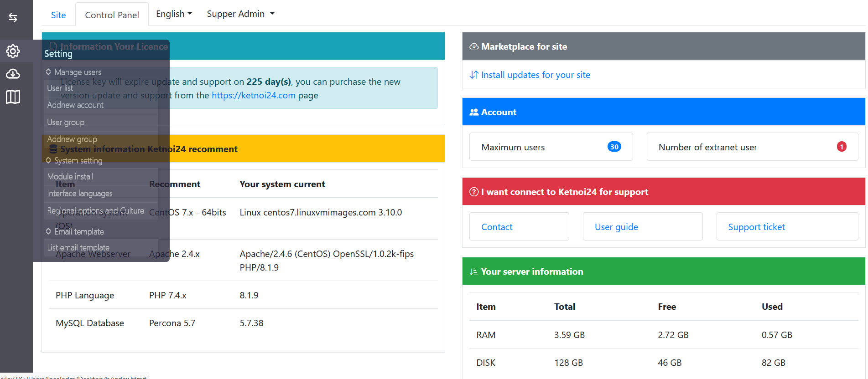This screenshot has height=379, width=868.
Task: Click the 128 GB disk total value
Action: (x=568, y=363)
